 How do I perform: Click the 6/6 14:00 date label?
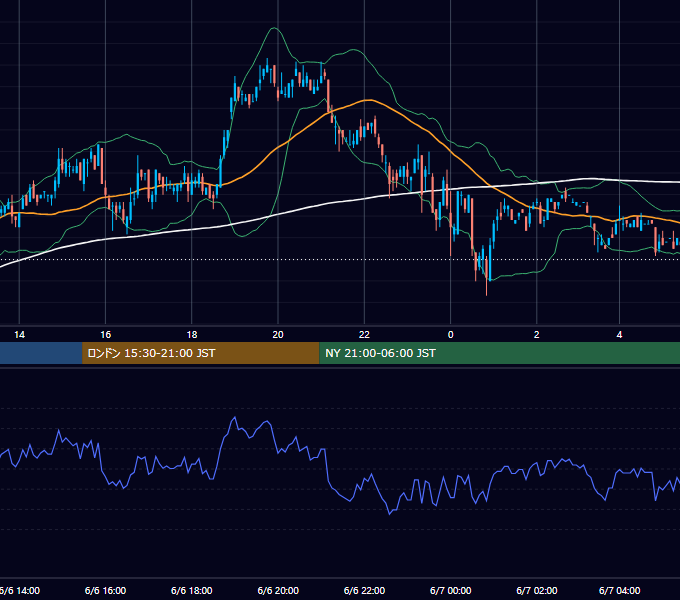(x=20, y=591)
